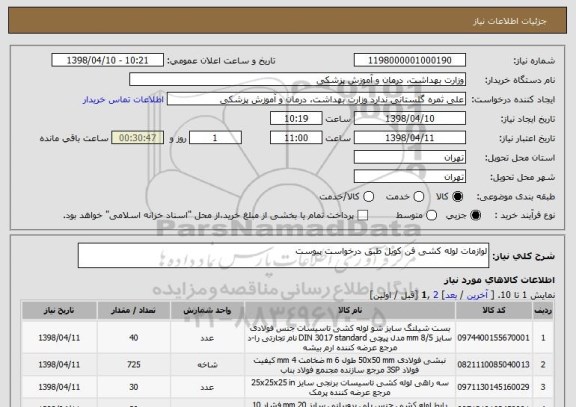This screenshot has width=576, height=407.
Task: Click the شماره نیاز number field
Action: [x=410, y=60]
